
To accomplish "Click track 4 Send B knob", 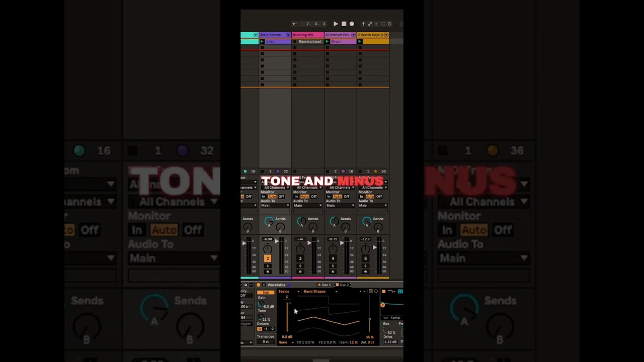I will point(345,227).
